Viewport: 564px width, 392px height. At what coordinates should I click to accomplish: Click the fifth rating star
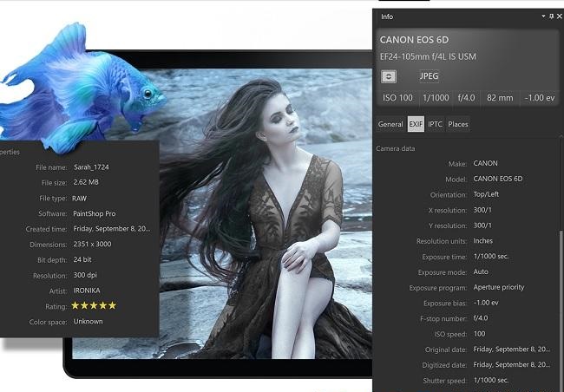click(112, 305)
